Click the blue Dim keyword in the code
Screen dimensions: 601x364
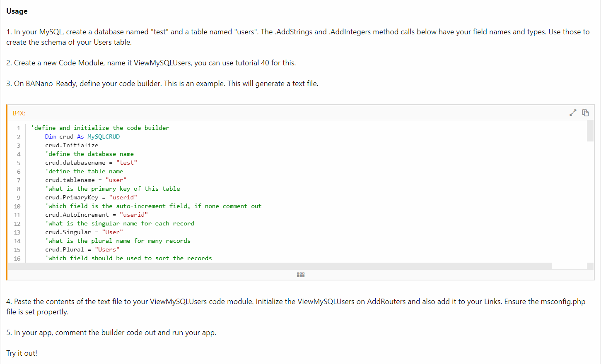(x=50, y=136)
